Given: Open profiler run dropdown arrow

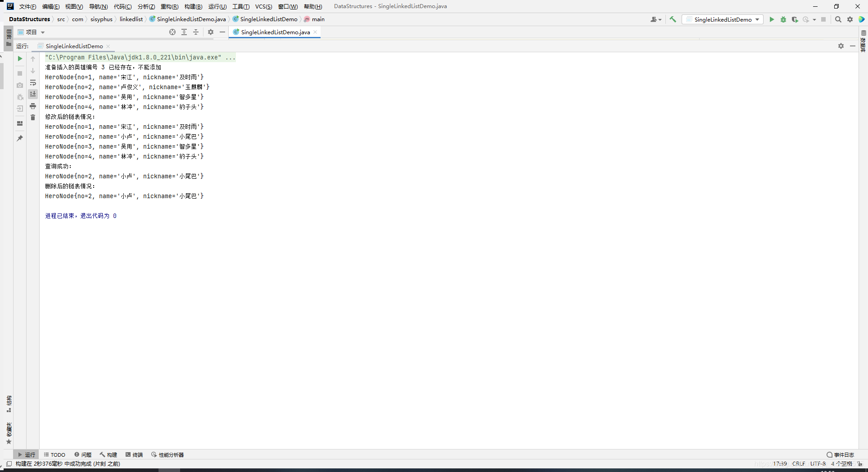Looking at the screenshot, I should [x=814, y=19].
